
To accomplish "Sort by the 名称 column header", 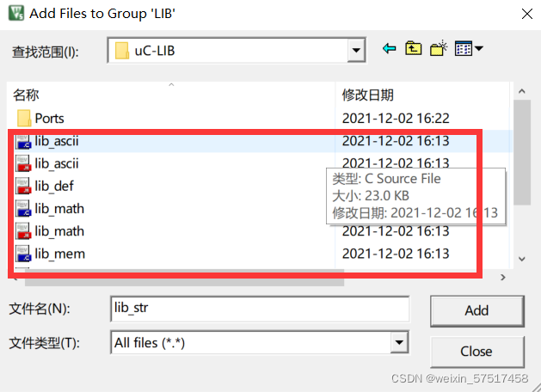I will click(x=171, y=95).
